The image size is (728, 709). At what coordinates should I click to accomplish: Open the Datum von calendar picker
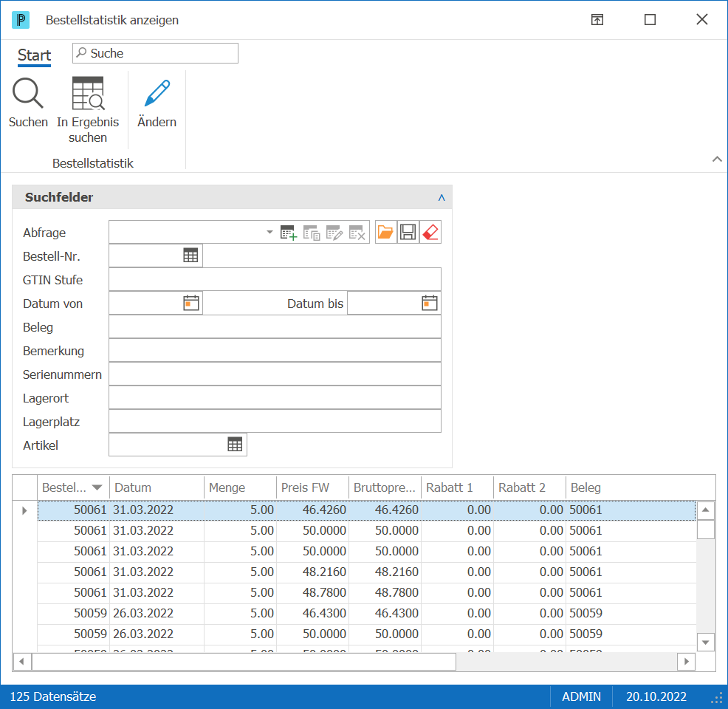190,304
